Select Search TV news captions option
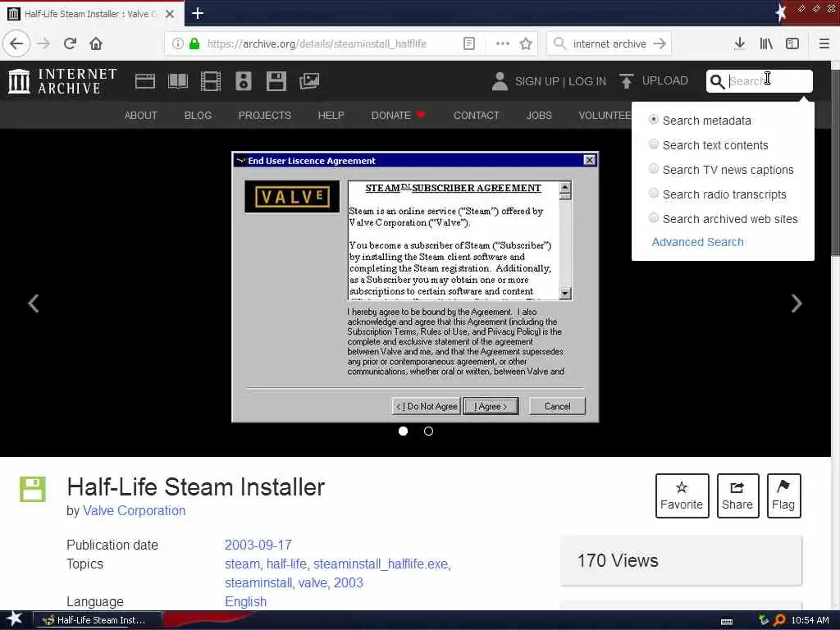840x630 pixels. tap(653, 169)
